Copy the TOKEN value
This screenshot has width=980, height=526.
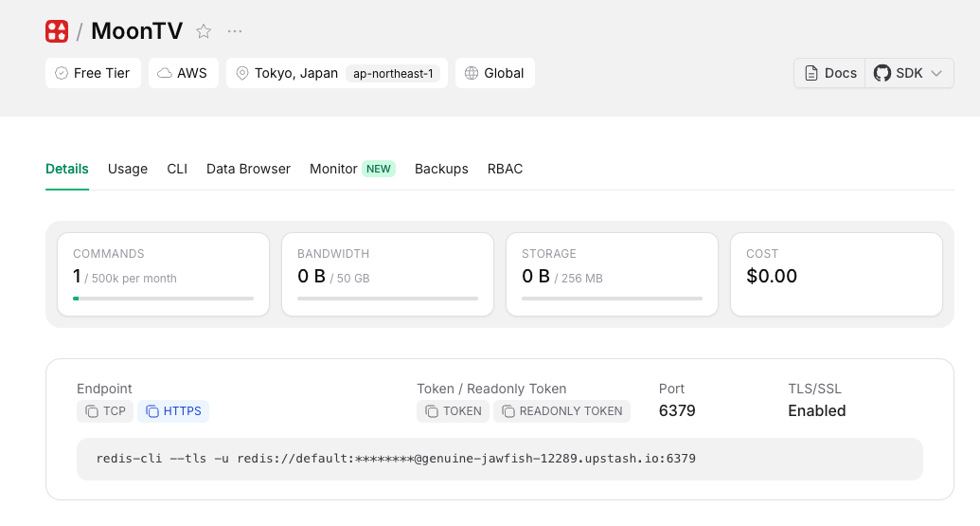point(453,411)
